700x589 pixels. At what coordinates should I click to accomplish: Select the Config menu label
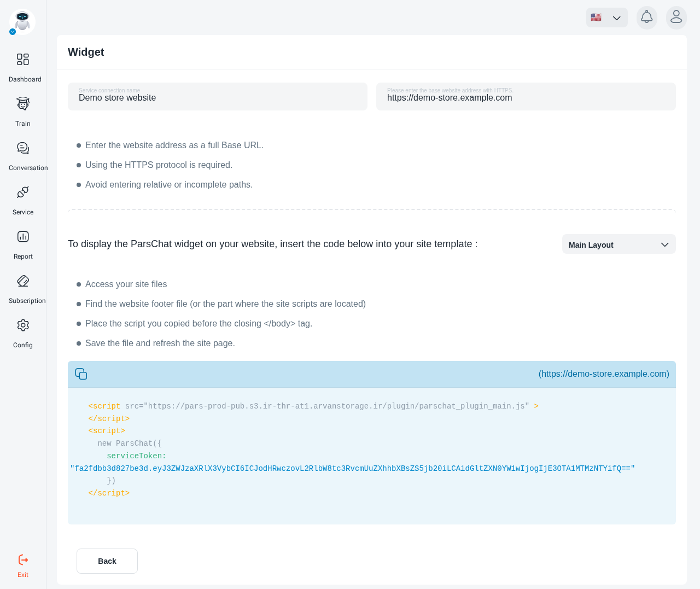(x=23, y=345)
